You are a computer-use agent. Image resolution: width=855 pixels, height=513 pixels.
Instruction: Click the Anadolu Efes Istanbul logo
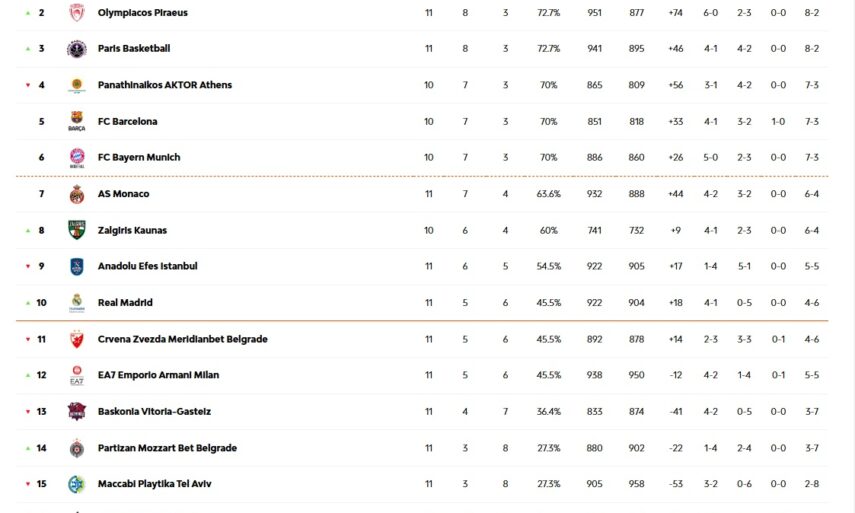point(77,266)
